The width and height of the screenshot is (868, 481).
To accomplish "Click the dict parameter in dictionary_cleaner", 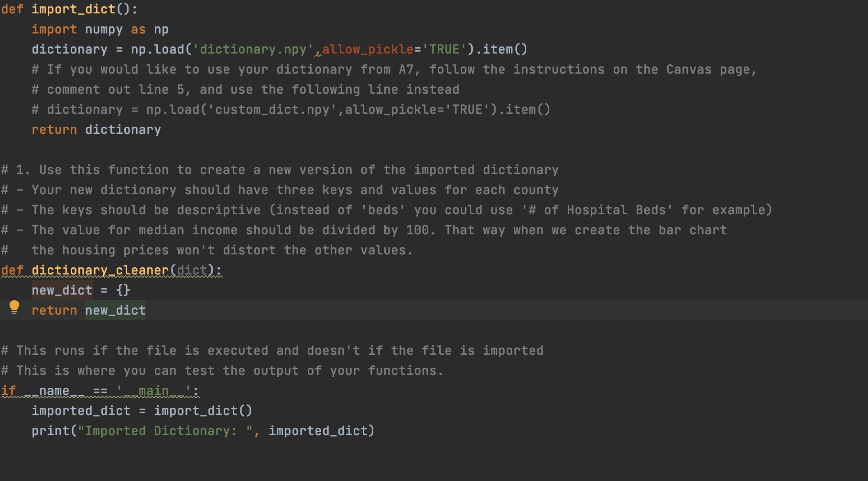I will 191,270.
